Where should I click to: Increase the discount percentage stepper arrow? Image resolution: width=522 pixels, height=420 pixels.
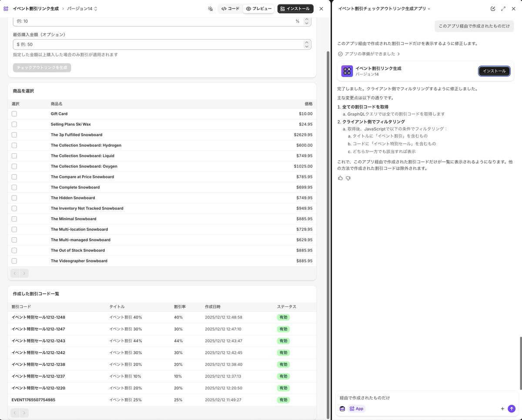(307, 20)
